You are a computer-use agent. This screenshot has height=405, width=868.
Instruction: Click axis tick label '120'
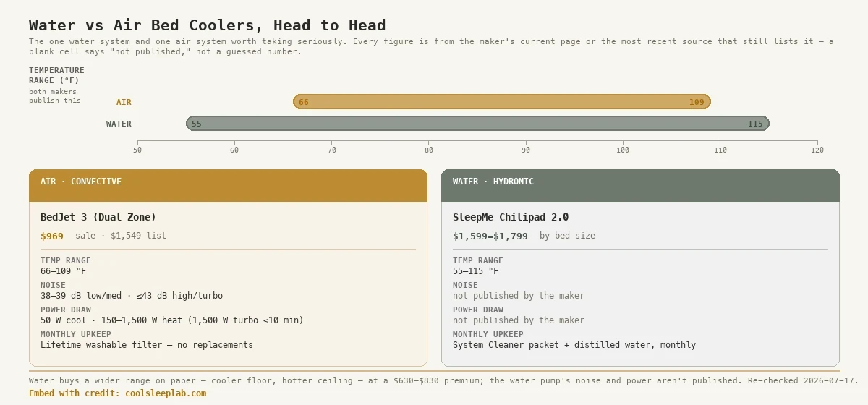[x=817, y=150]
